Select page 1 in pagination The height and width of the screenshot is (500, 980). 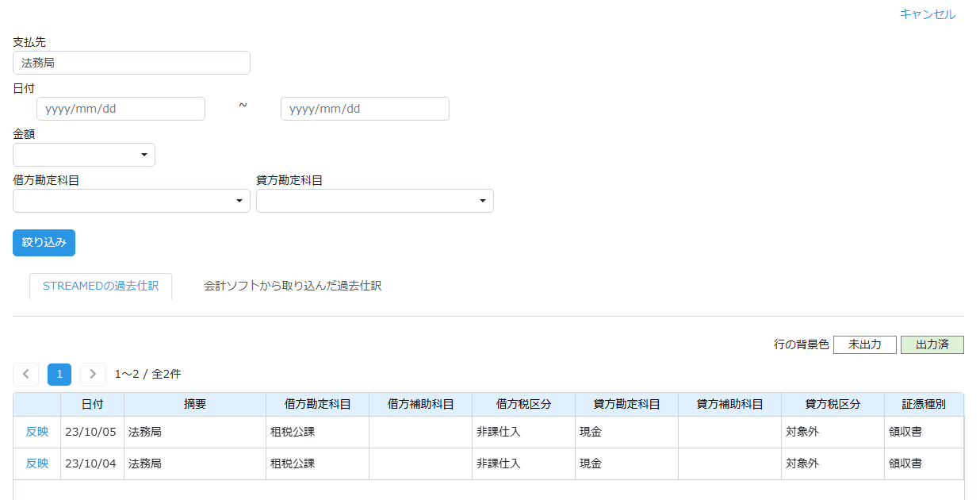coord(59,374)
